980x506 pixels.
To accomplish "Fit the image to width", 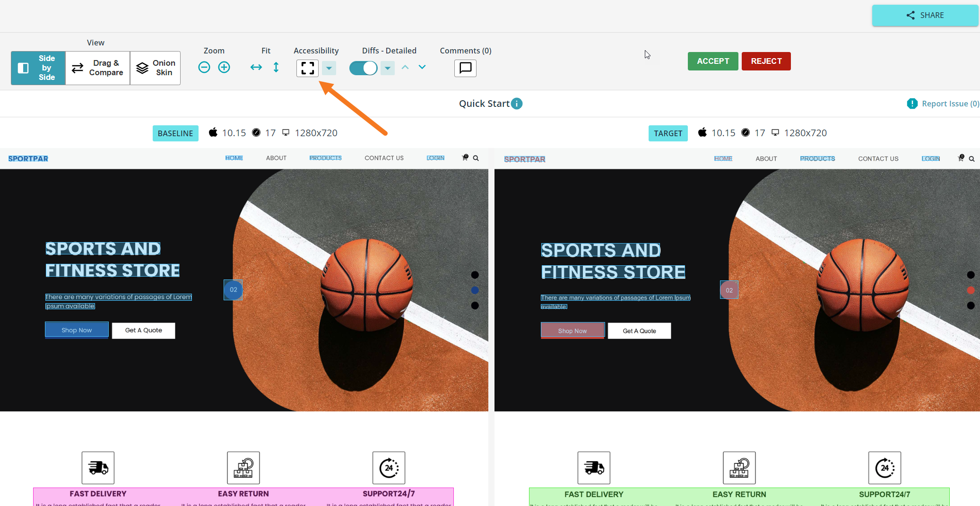I will 256,68.
